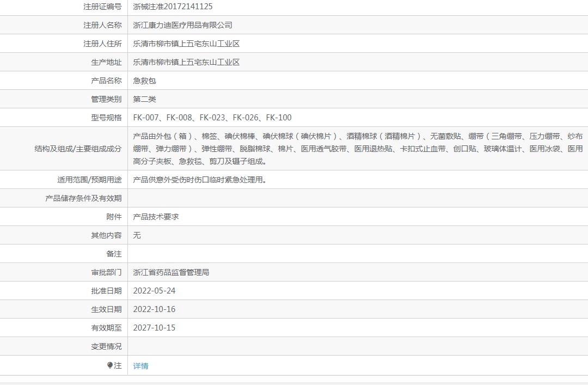Click the lightbulb icon beside 注
Viewport: 588px width, 385px height.
[x=110, y=365]
